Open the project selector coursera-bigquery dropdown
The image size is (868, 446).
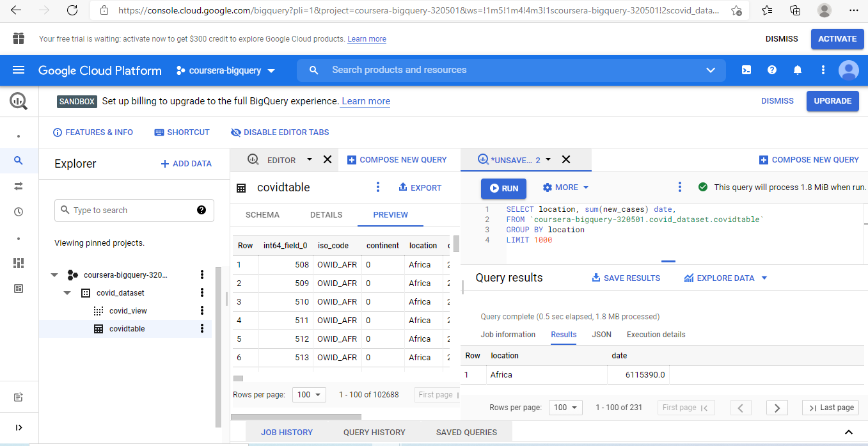pos(225,70)
